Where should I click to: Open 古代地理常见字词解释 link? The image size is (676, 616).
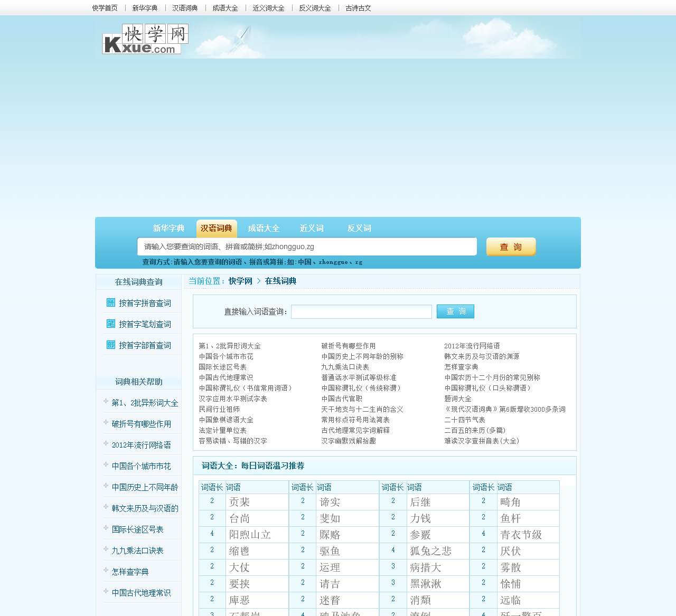click(355, 430)
